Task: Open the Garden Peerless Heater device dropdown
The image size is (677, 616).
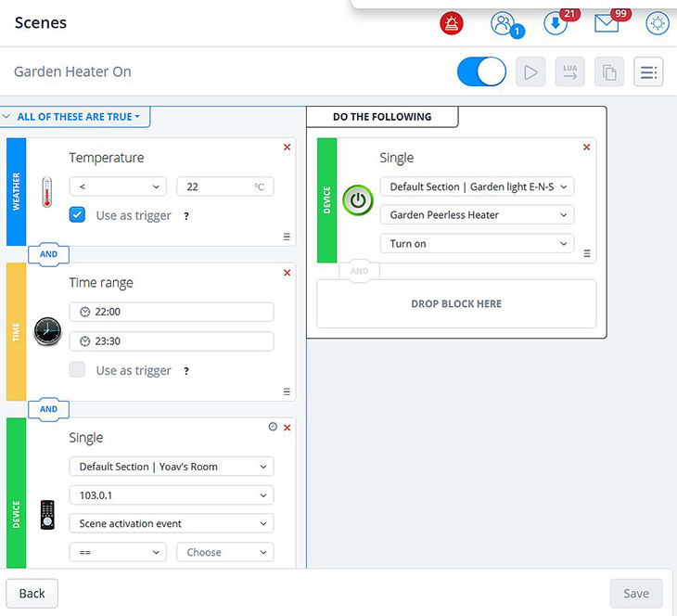Action: pyautogui.click(x=477, y=214)
